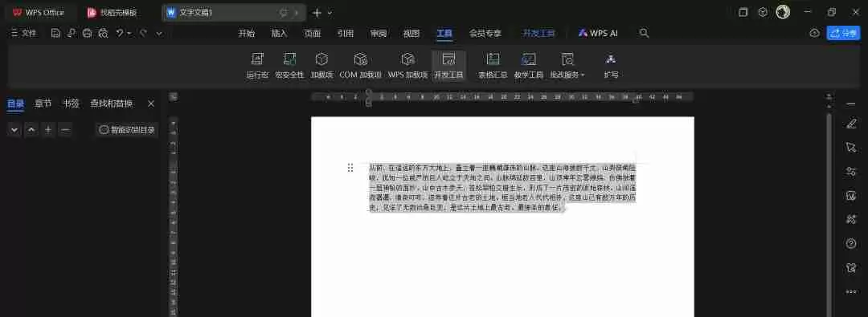Viewport: 868px width, 317px height.
Task: Click the export icon next to save
Action: 71,33
